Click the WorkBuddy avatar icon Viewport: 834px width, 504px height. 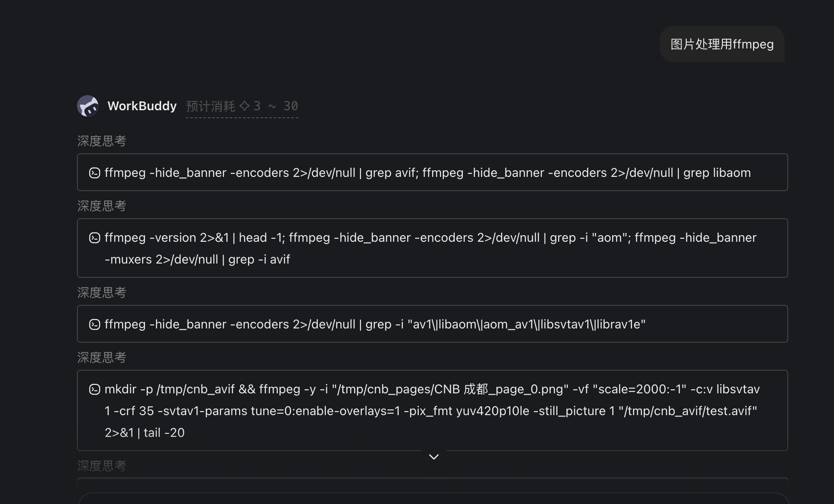click(x=88, y=106)
